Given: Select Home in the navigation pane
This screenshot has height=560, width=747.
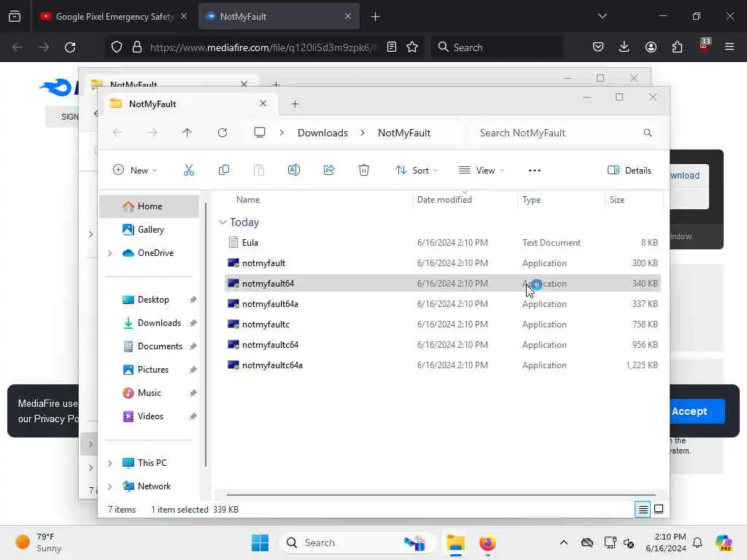Looking at the screenshot, I should 149,206.
